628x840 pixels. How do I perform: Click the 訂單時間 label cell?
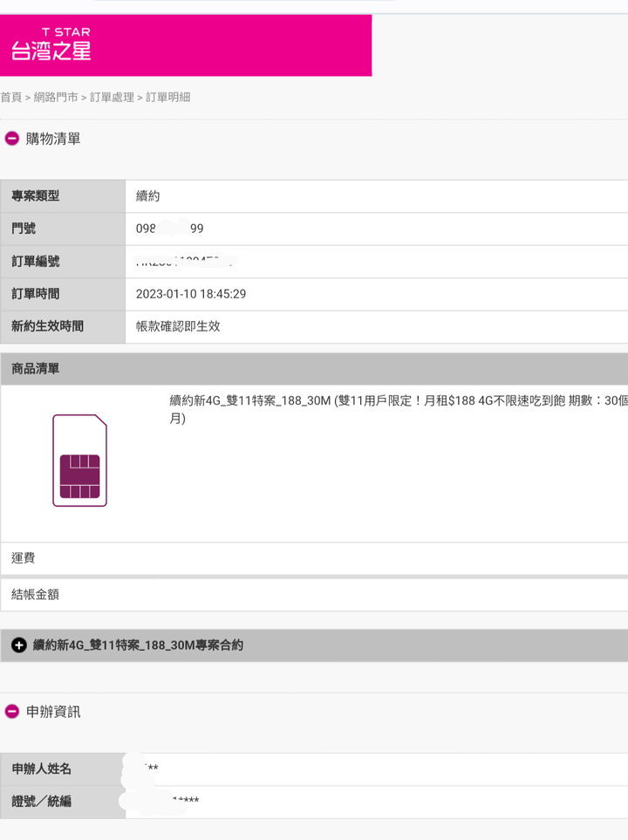pyautogui.click(x=63, y=294)
